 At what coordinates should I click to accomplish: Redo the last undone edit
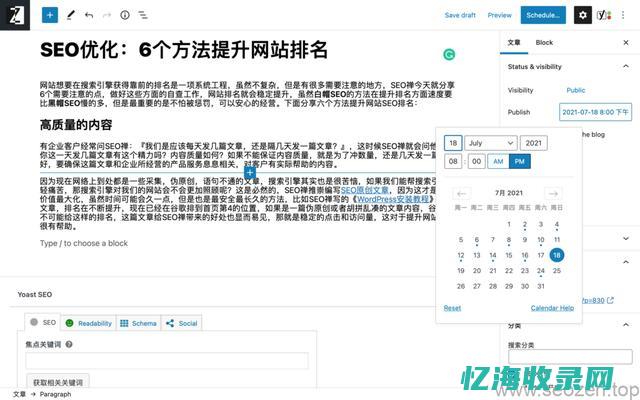pos(107,16)
